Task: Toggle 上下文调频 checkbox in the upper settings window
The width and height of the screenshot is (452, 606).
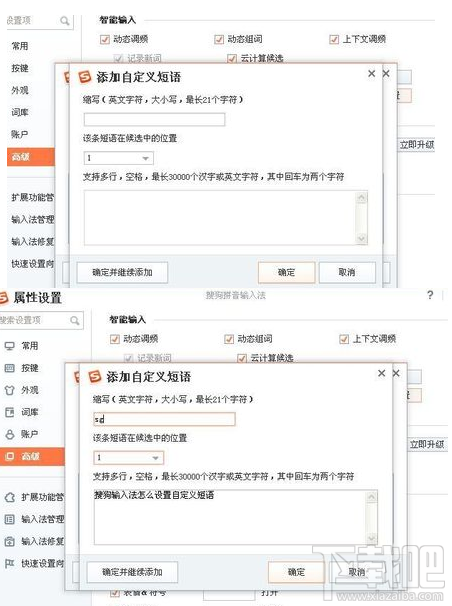Action: click(x=334, y=39)
